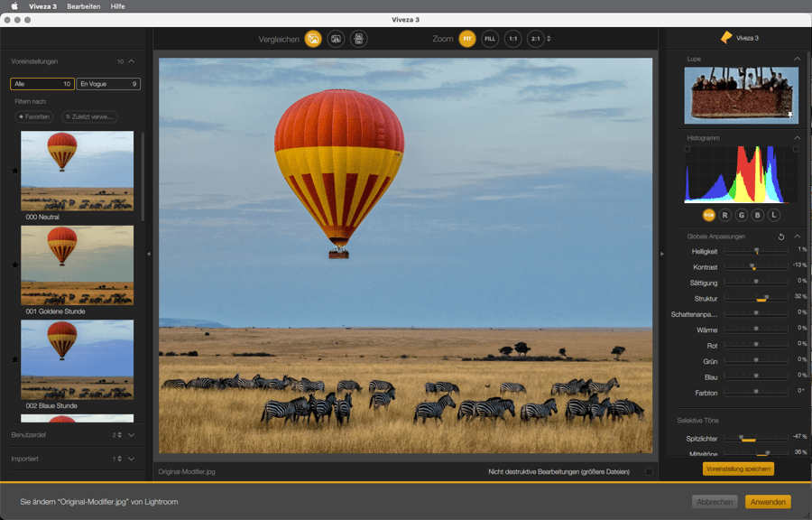Viewport: 812px width, 520px height.
Task: Select the single image compare view icon
Action: (x=313, y=39)
